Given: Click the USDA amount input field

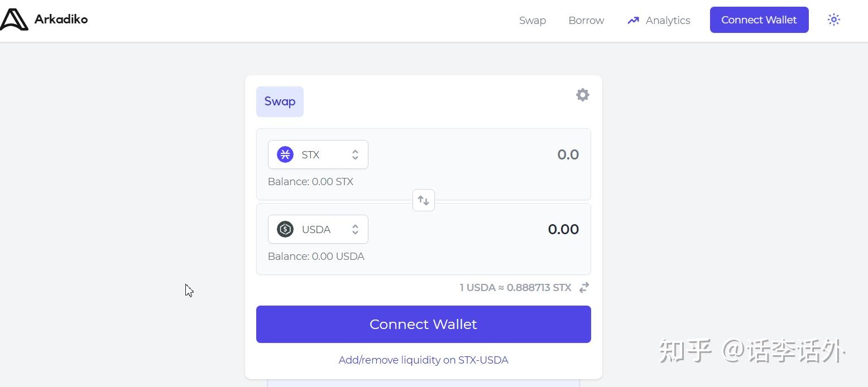Looking at the screenshot, I should tap(479, 229).
